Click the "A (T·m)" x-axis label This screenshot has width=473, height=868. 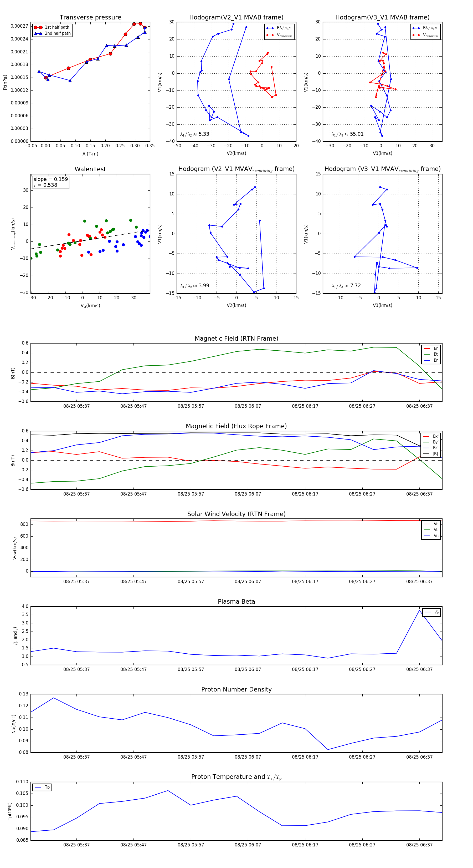point(90,154)
